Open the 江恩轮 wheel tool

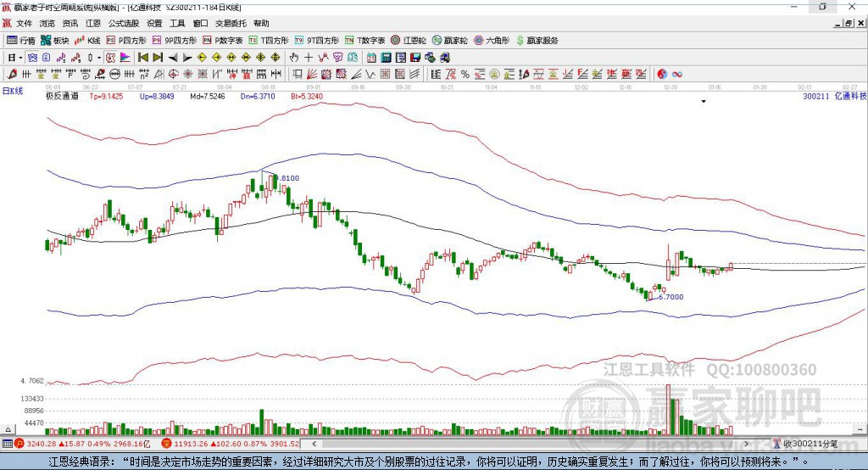pyautogui.click(x=409, y=41)
